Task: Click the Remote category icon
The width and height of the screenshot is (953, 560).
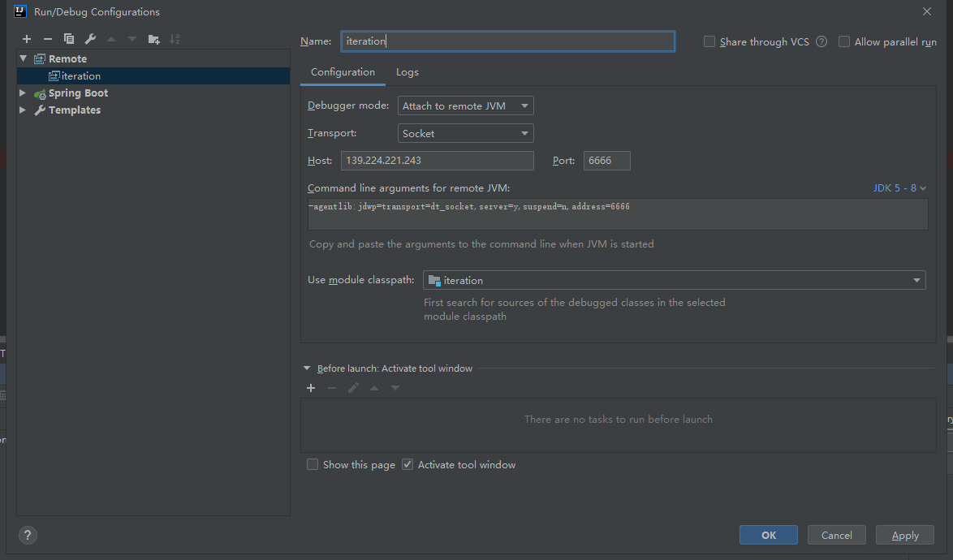Action: (40, 59)
